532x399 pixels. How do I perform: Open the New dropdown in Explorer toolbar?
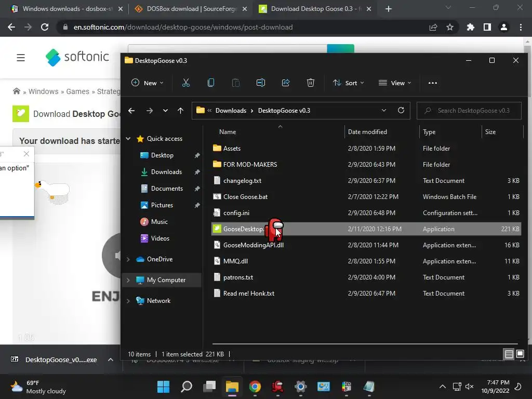click(x=148, y=83)
